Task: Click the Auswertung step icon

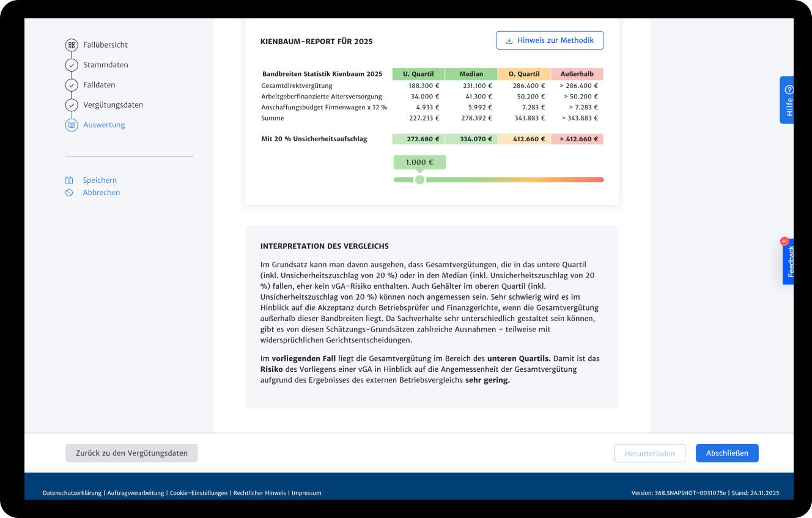Action: (72, 125)
